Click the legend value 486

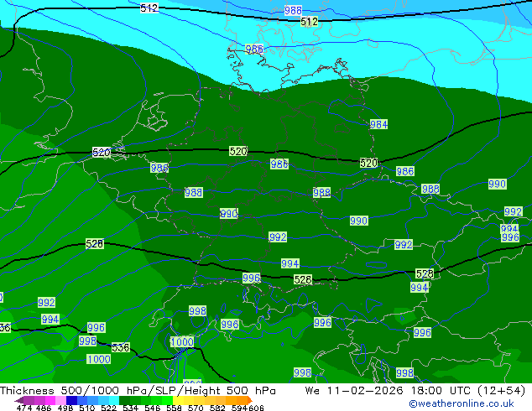click(x=44, y=408)
